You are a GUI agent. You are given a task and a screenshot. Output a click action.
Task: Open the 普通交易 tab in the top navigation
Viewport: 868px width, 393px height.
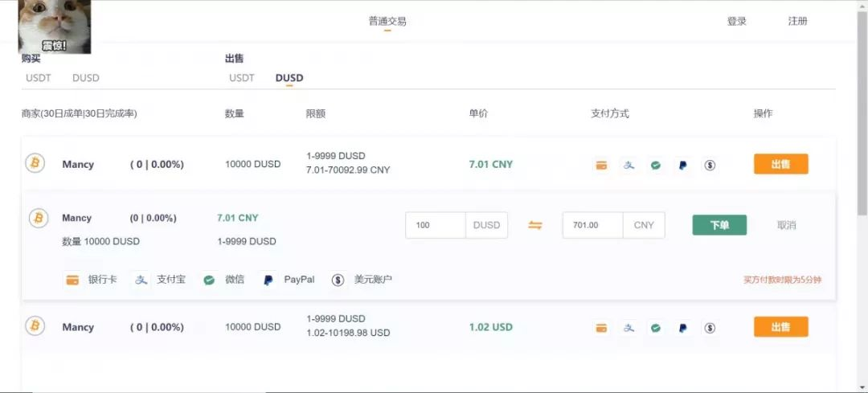(x=387, y=22)
